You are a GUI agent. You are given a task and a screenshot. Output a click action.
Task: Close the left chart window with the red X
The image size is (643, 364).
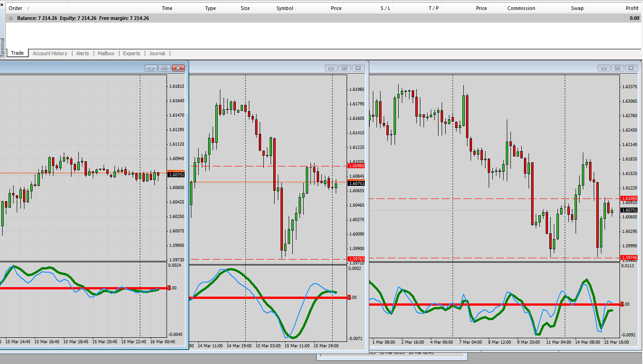pos(178,68)
